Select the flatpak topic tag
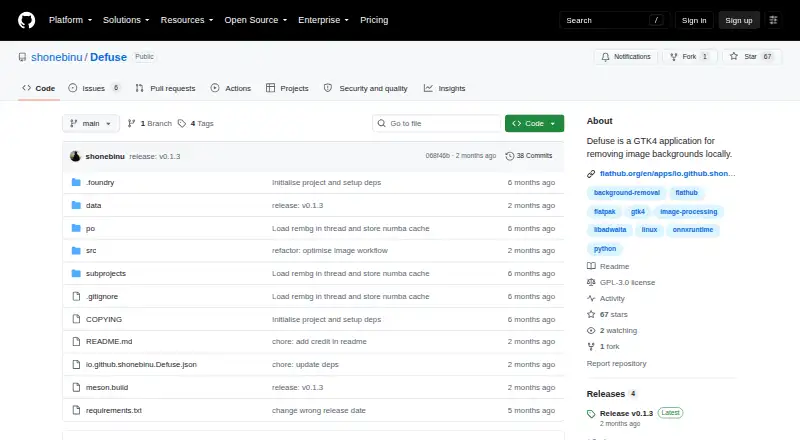 click(x=605, y=211)
